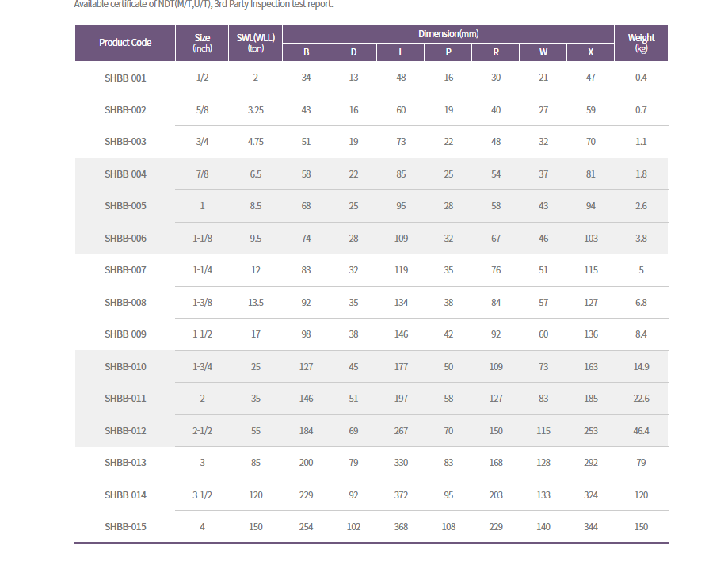728x569 pixels.
Task: Click the 1-3/8 size cell
Action: tap(202, 303)
